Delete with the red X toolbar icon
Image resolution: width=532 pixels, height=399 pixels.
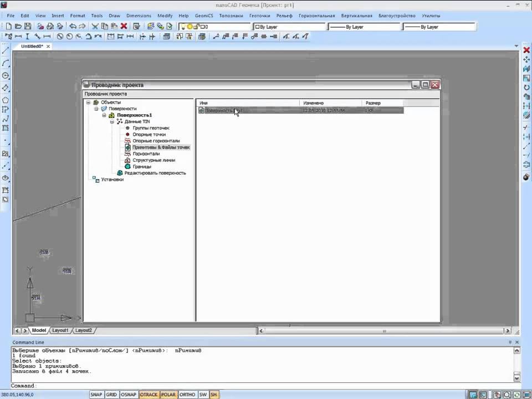[124, 26]
